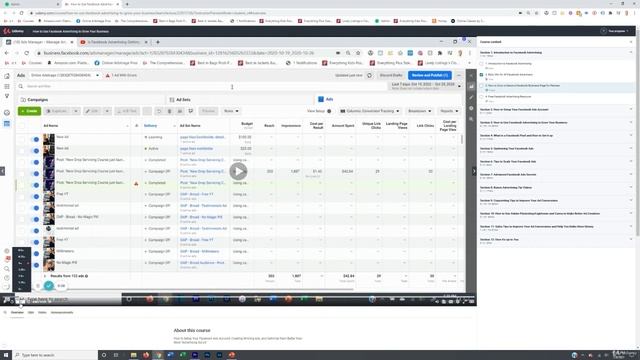Viewport: 640px width, 360px height.
Task: Open the refresh updated-just-now icon
Action: [369, 76]
